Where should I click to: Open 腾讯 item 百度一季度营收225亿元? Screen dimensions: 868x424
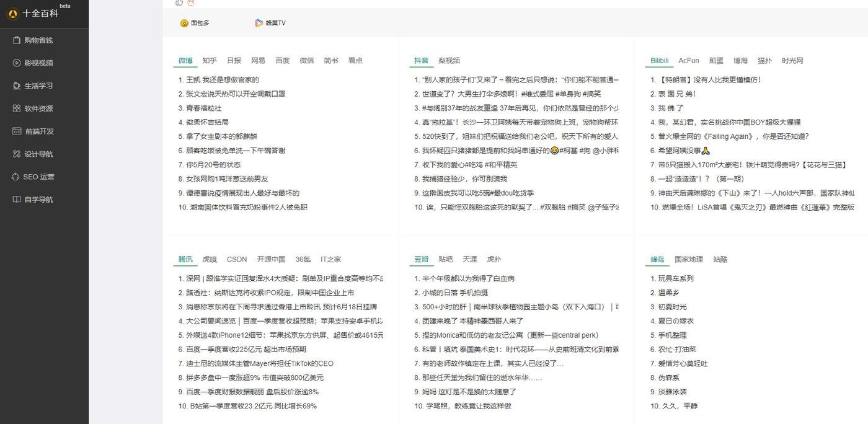pyautogui.click(x=246, y=349)
